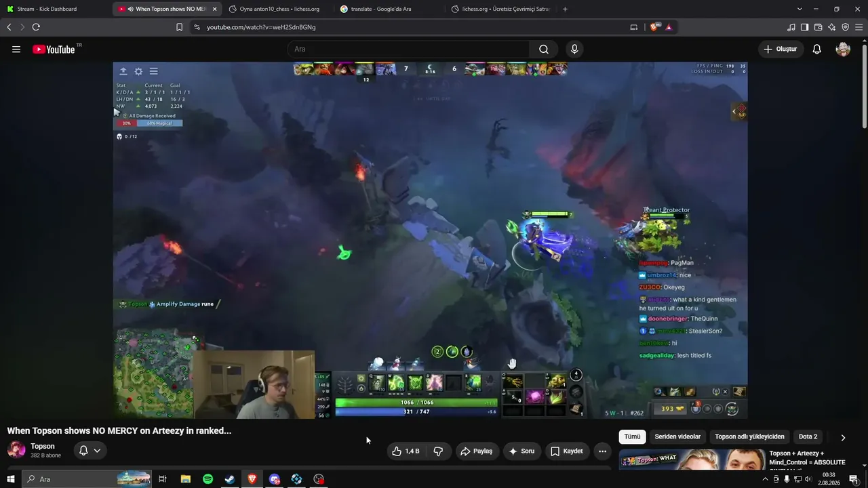The height and width of the screenshot is (488, 868).
Task: Open File Explorer from the taskbar
Action: pyautogui.click(x=186, y=479)
